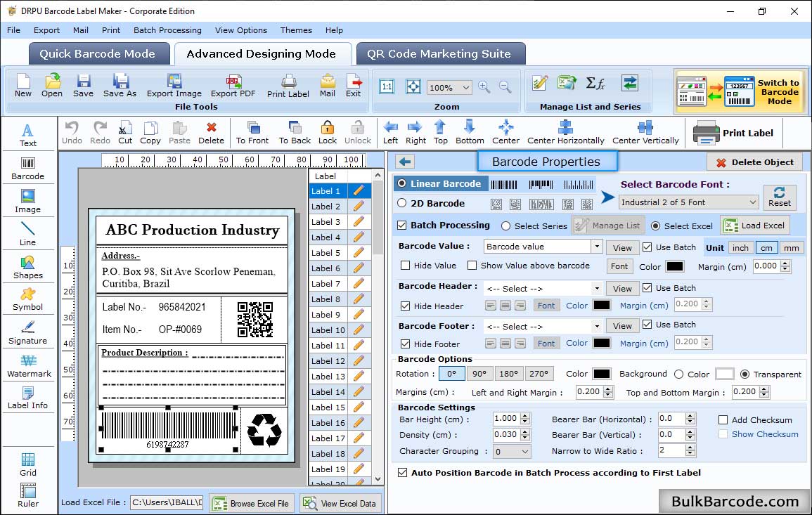
Task: Open the View Options menu
Action: pyautogui.click(x=241, y=30)
